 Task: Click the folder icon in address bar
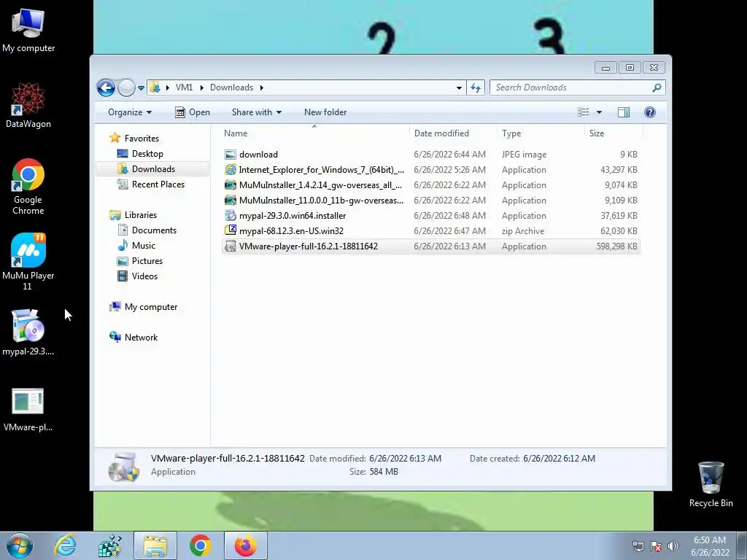[x=155, y=87]
